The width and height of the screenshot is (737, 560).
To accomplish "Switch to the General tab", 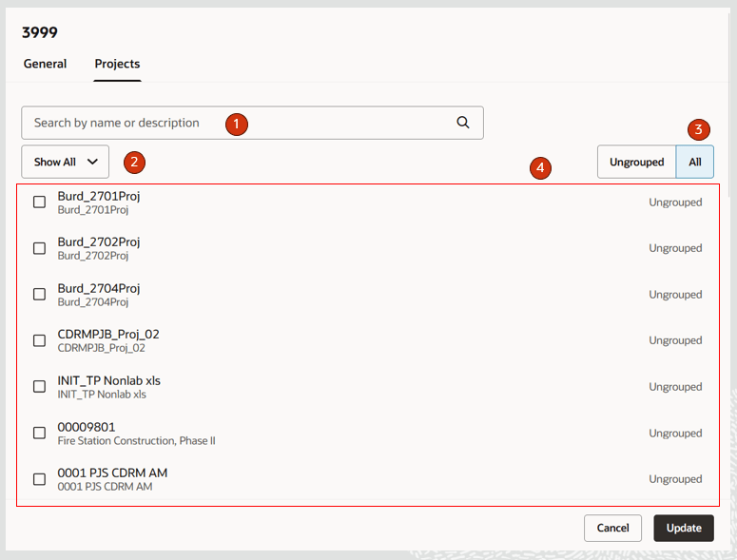I will 45,64.
